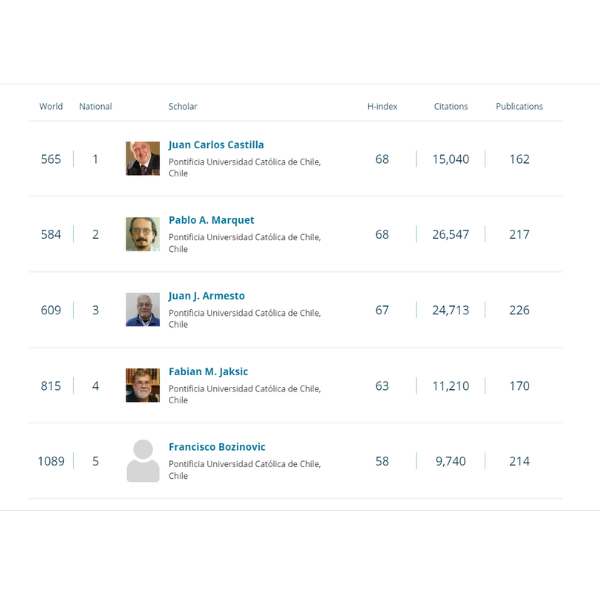Open Pablo A. Marquet's profile link
The height and width of the screenshot is (600, 600).
(x=211, y=220)
